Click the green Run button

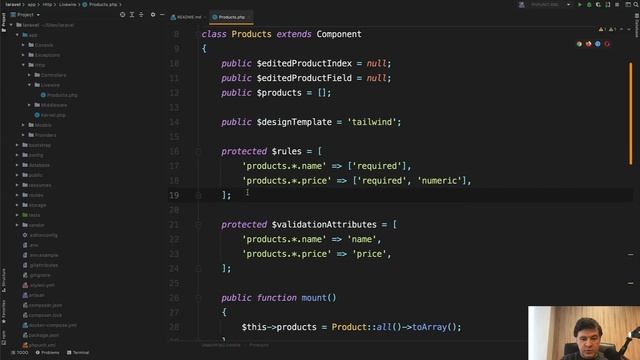[x=580, y=4]
